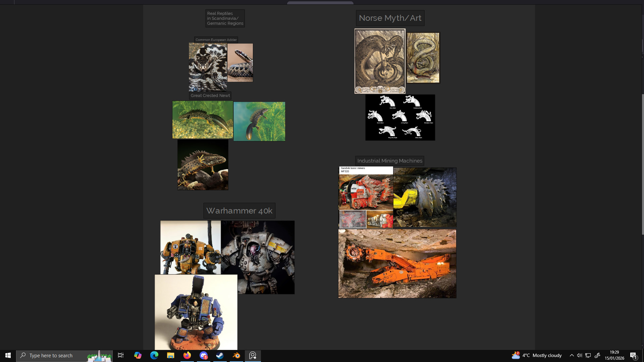Select the blue Warhammer dreadnought image
The image size is (644, 362).
click(x=196, y=312)
